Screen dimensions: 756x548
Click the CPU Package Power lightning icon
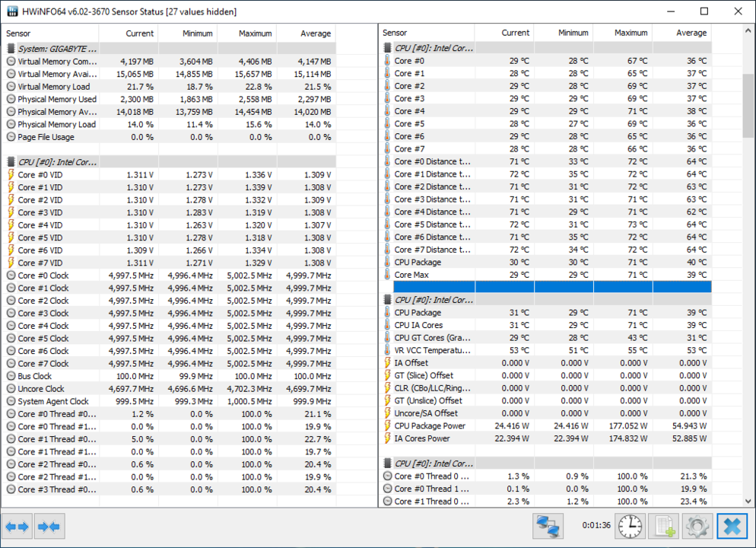point(387,425)
